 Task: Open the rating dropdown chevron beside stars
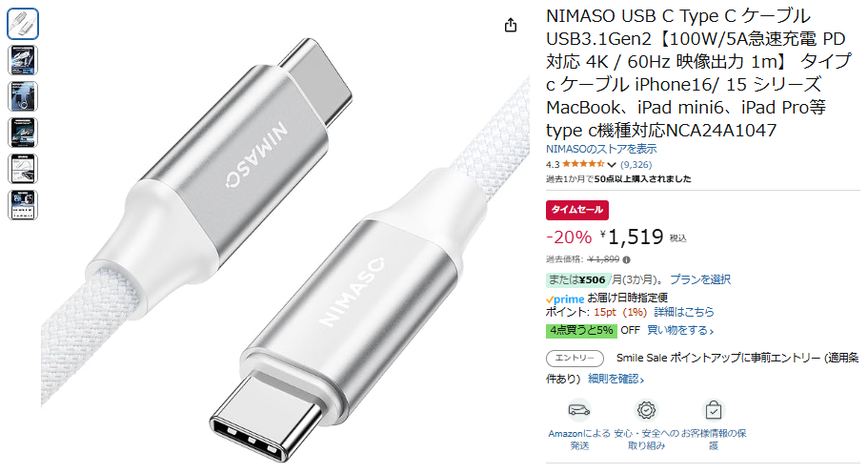[x=611, y=165]
